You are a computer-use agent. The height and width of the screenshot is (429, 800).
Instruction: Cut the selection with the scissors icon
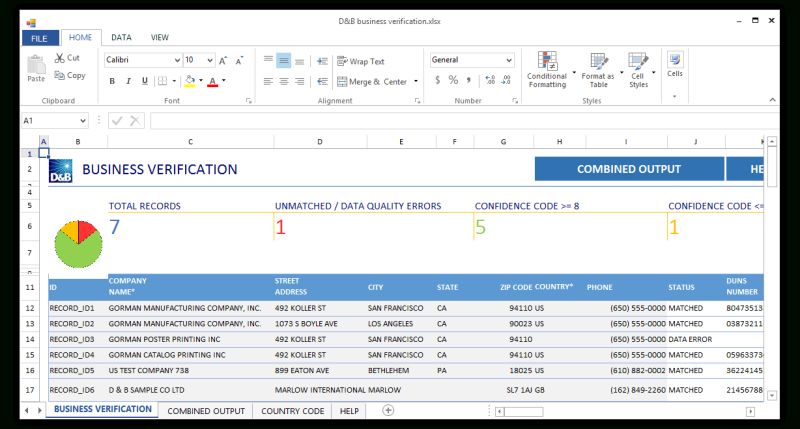[60, 58]
